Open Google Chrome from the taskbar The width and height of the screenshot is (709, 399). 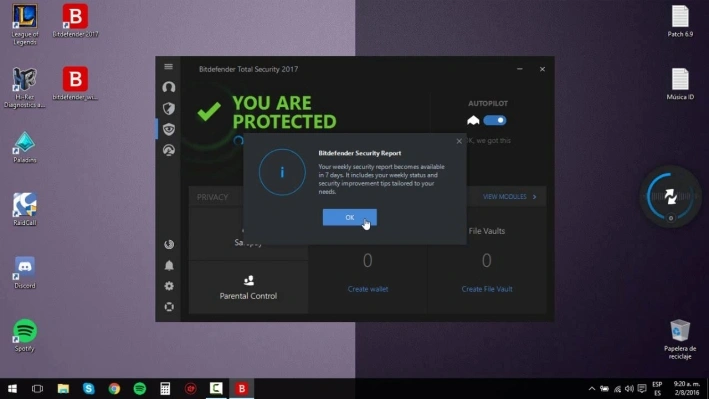tap(114, 389)
